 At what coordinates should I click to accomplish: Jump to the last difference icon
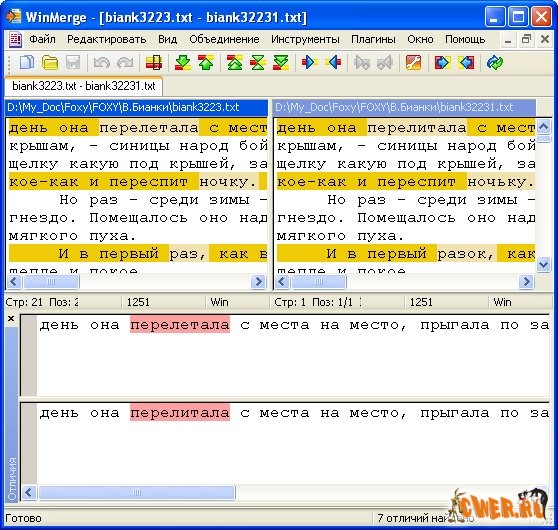(281, 63)
